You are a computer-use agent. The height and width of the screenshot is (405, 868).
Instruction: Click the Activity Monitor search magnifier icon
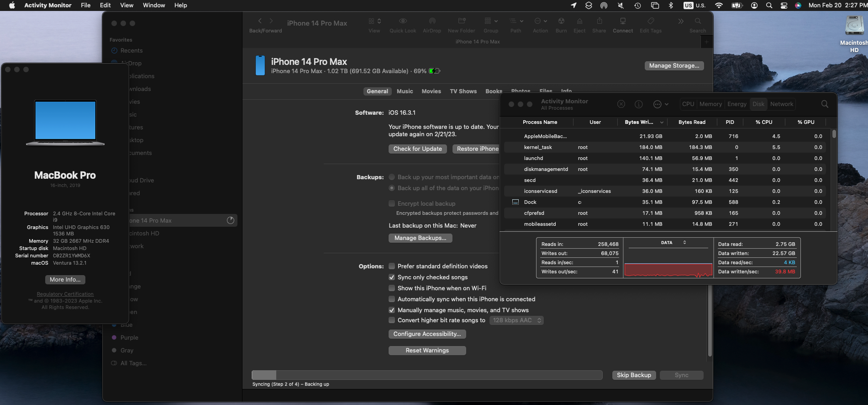coord(825,104)
